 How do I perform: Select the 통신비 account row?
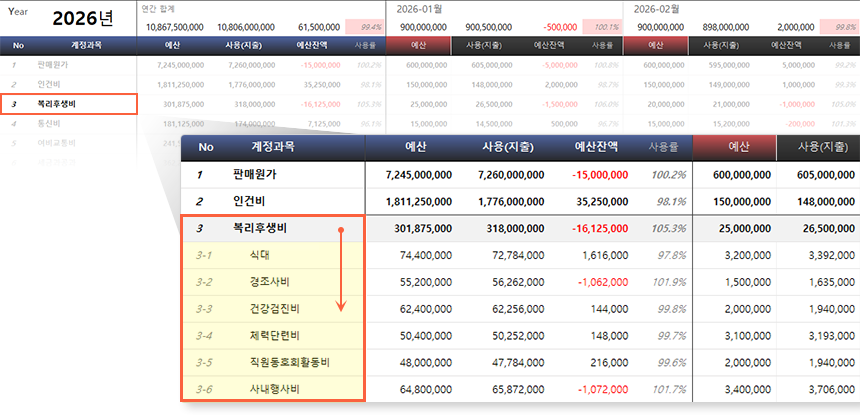[x=49, y=123]
